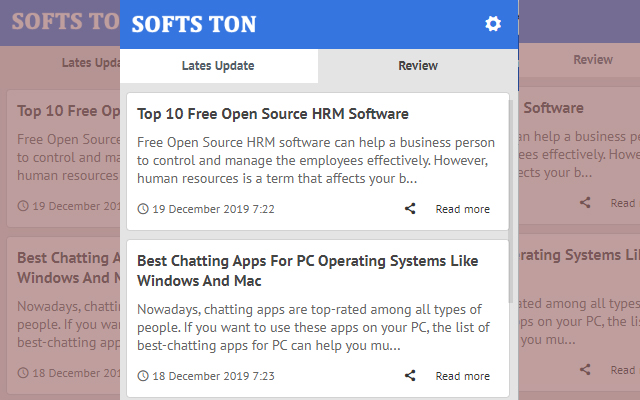This screenshot has width=640, height=400.
Task: Open title Best Chatting Apps For PC Operating Systems
Action: coord(307,271)
